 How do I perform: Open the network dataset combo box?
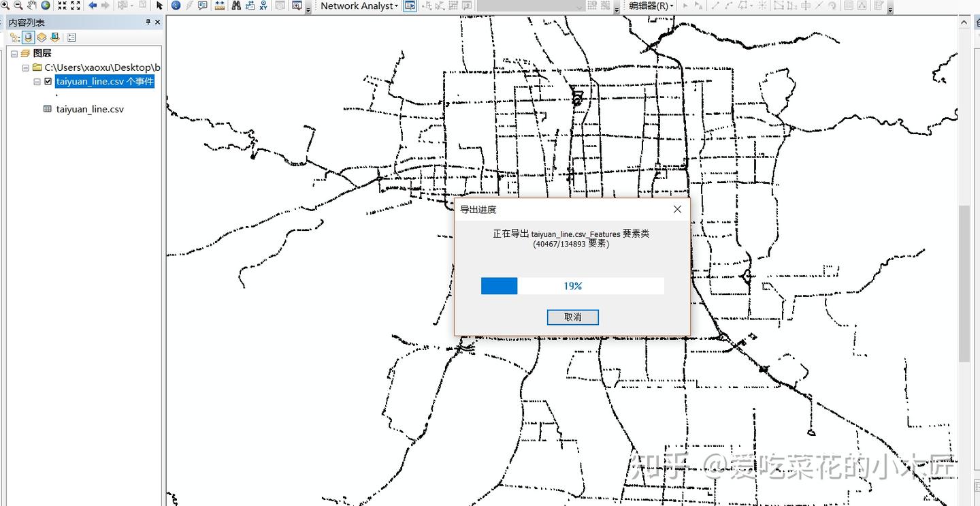[x=531, y=5]
